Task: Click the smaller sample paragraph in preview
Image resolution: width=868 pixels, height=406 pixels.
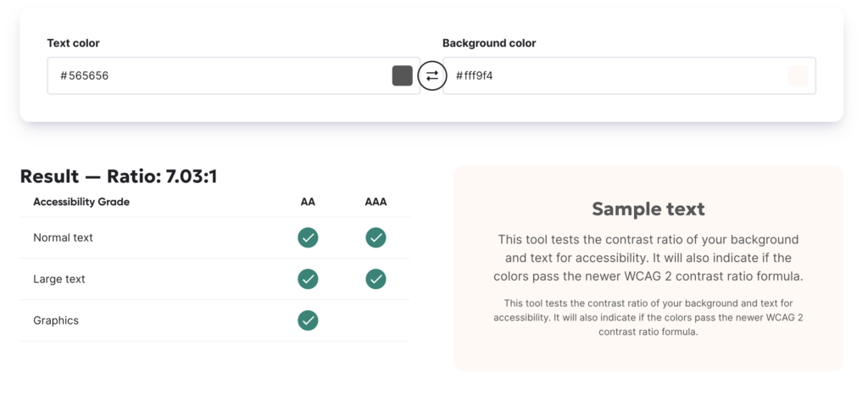Action: [x=648, y=318]
